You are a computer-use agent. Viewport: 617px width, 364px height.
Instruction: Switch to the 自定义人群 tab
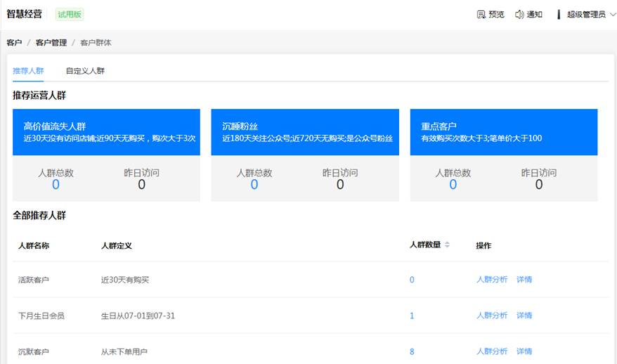tap(85, 71)
